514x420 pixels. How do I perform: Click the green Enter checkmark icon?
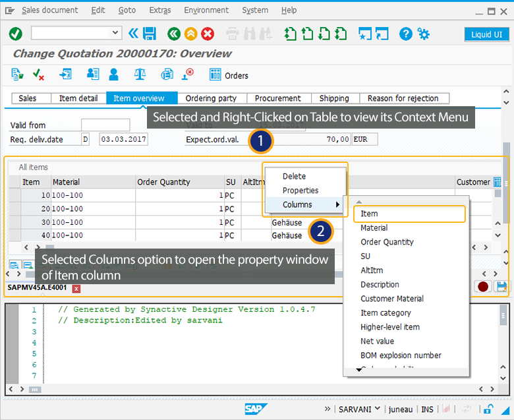point(15,34)
